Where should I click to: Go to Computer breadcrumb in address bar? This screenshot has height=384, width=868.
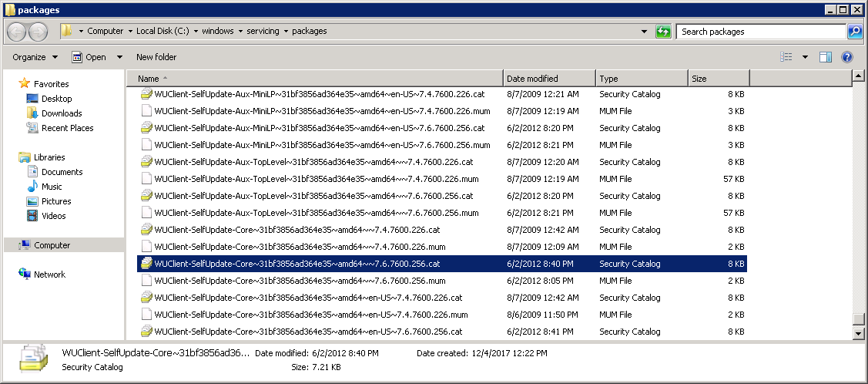(x=106, y=31)
